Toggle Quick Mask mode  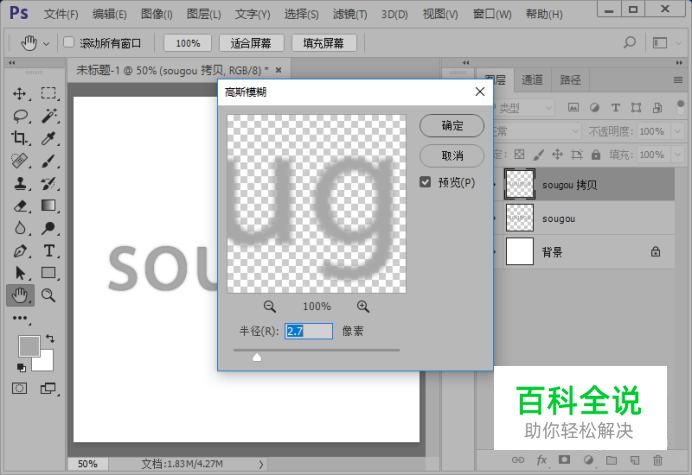[x=19, y=388]
